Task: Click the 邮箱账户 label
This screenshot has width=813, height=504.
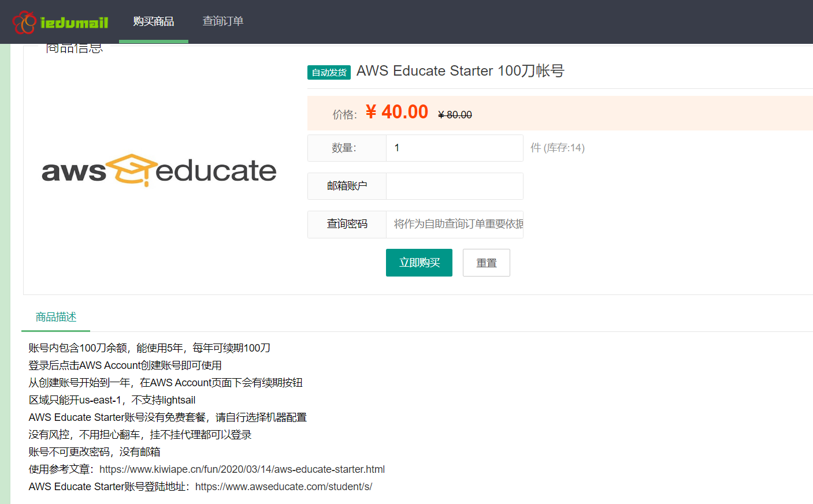Action: pyautogui.click(x=347, y=186)
